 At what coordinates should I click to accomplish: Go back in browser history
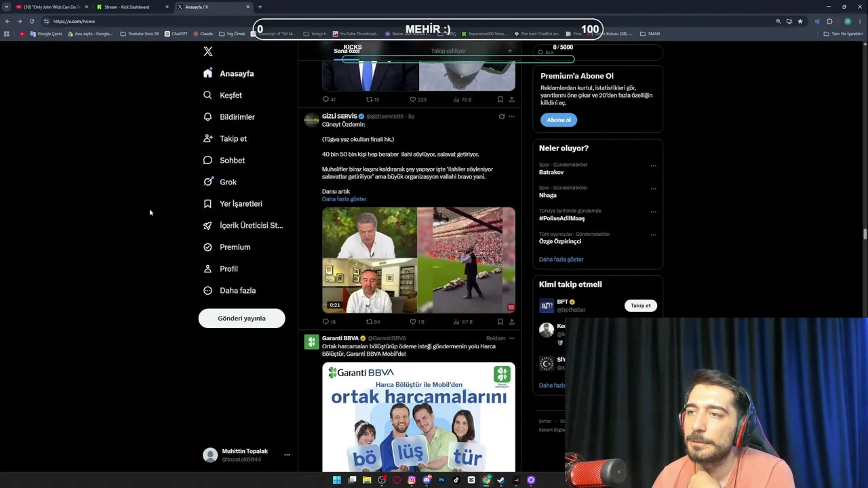(7, 21)
